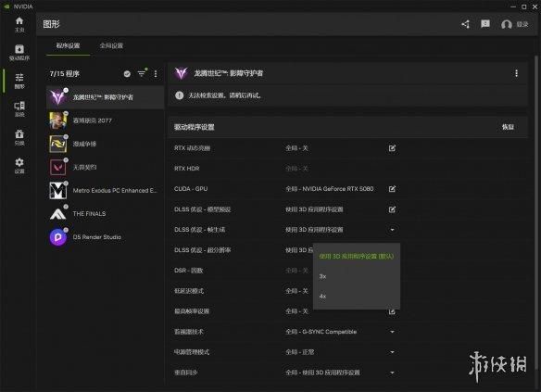Select the 图形 graphics sidebar icon
This screenshot has height=392, width=541.
click(19, 82)
